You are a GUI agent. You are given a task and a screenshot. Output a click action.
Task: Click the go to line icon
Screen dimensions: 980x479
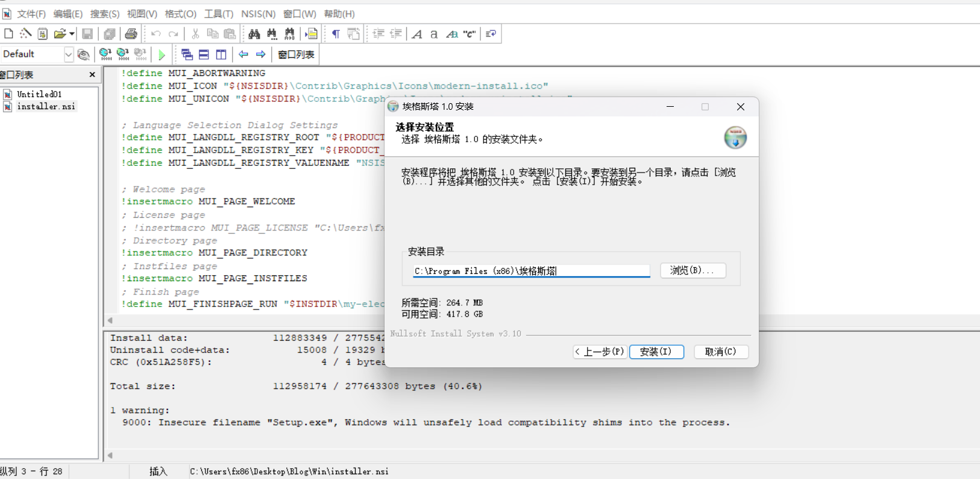tap(312, 34)
